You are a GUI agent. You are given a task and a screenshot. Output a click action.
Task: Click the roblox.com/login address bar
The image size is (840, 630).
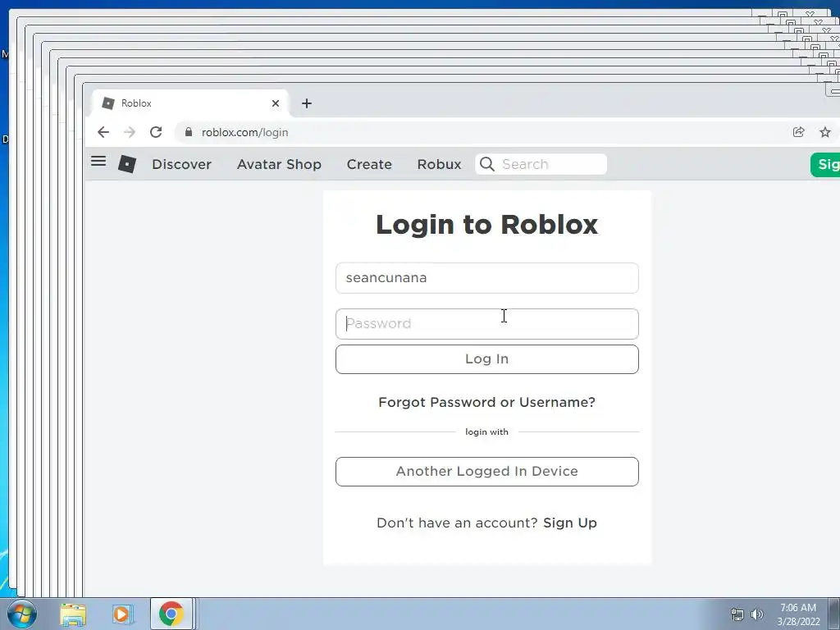tap(482, 132)
